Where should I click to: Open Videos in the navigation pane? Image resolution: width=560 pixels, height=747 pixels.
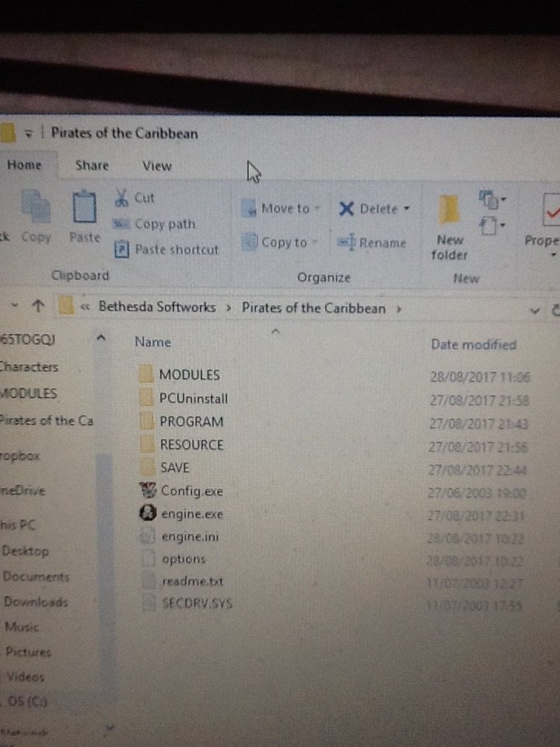click(x=25, y=676)
